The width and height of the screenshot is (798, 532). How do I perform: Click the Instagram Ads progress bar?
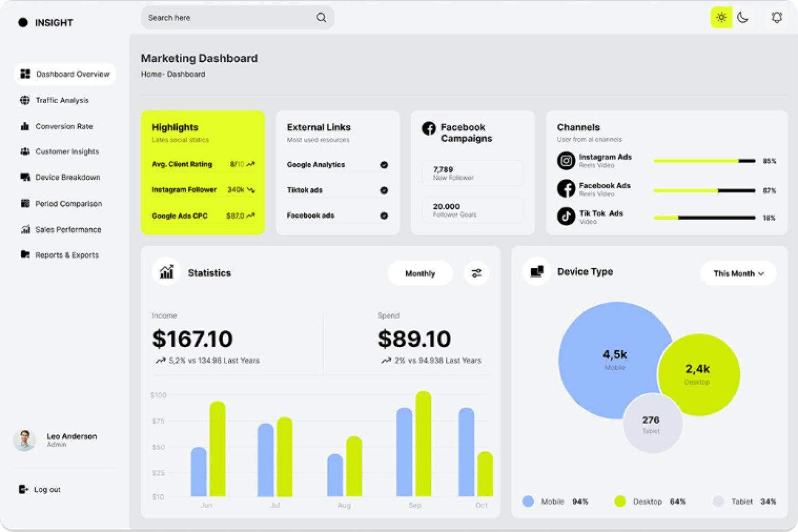click(x=704, y=161)
